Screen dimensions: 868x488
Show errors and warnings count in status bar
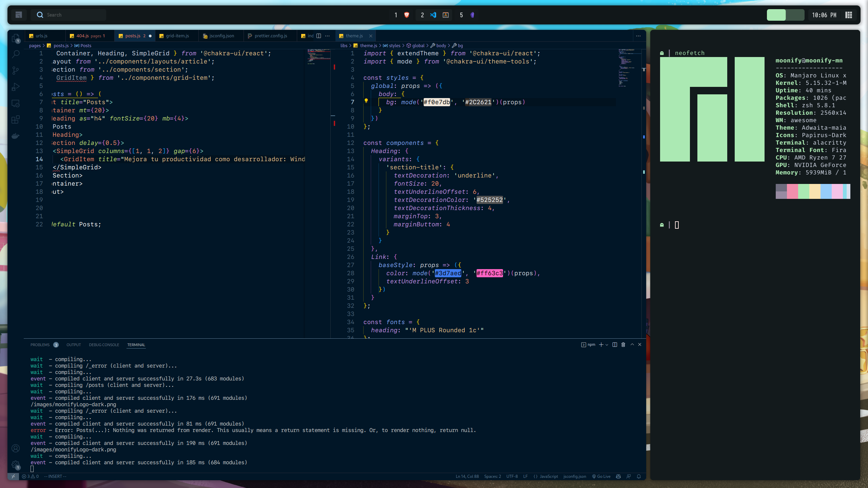point(31,476)
